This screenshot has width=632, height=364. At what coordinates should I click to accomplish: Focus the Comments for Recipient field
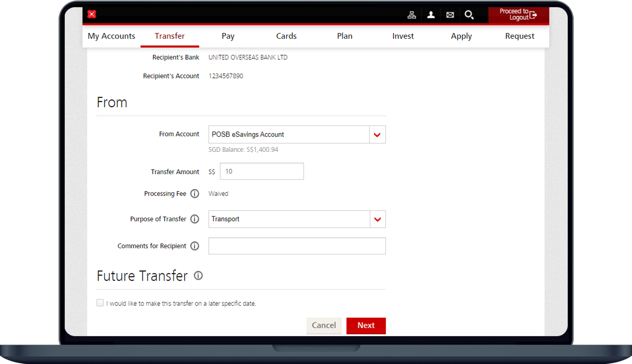297,246
